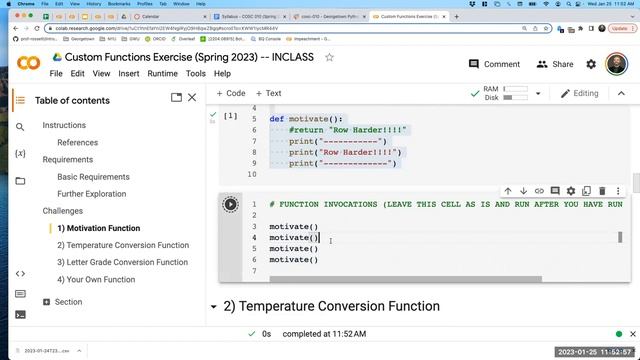Mirror cell in tab icon
The height and width of the screenshot is (360, 640).
(x=586, y=191)
